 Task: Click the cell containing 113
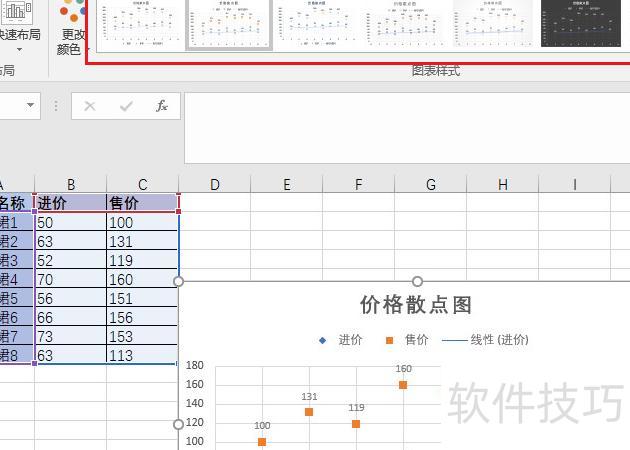(143, 355)
